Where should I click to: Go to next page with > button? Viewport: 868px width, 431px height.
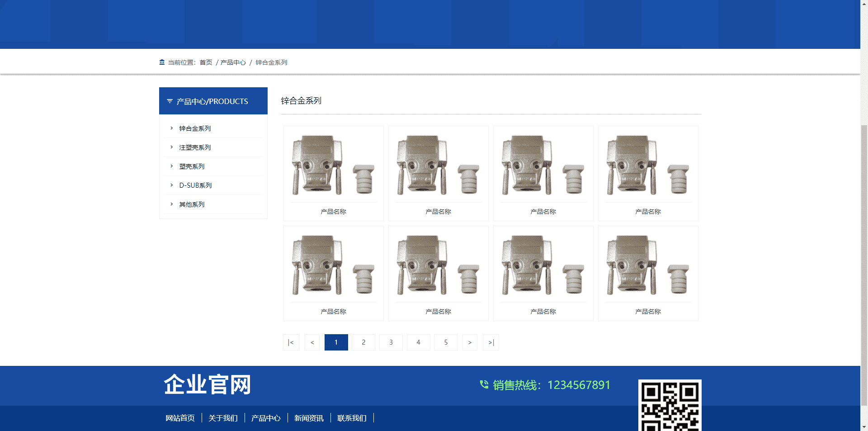click(470, 342)
